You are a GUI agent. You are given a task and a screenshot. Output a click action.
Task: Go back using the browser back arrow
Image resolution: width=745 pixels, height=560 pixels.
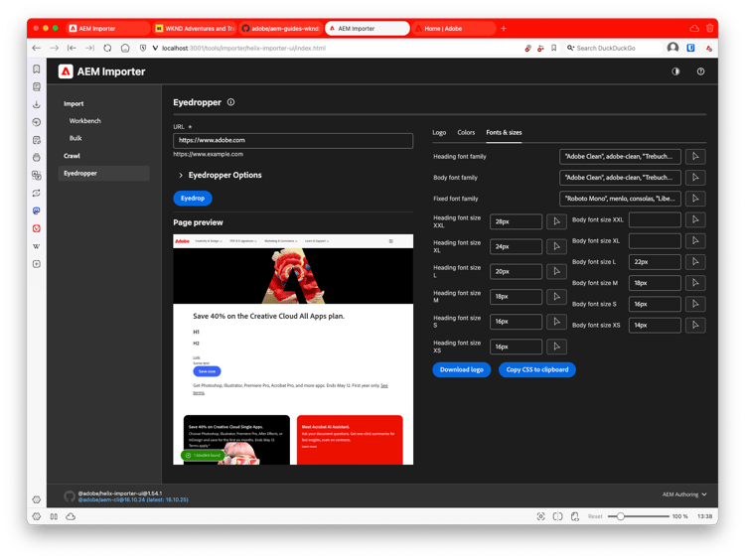[x=37, y=48]
